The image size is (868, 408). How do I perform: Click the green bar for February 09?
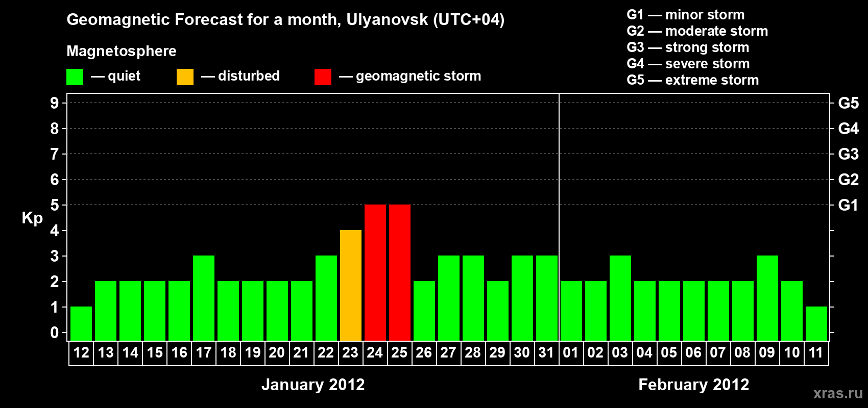(767, 298)
